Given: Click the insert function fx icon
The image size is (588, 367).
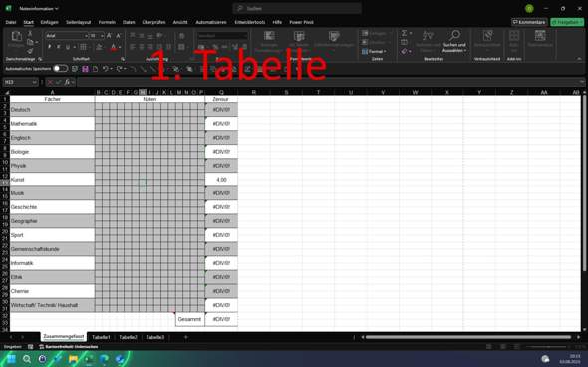Looking at the screenshot, I should tap(67, 82).
